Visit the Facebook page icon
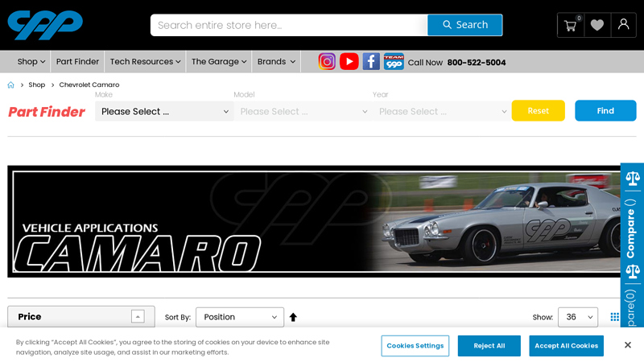The image size is (644, 362). [x=371, y=62]
